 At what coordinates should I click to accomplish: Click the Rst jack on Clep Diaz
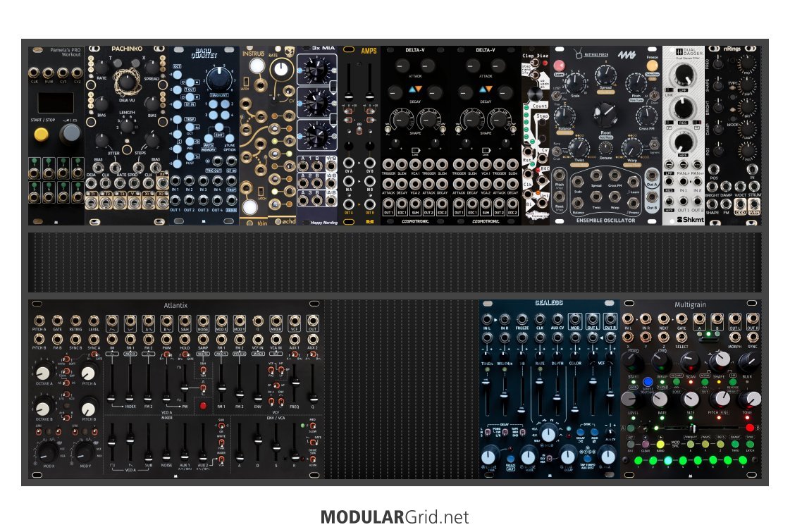coord(528,151)
